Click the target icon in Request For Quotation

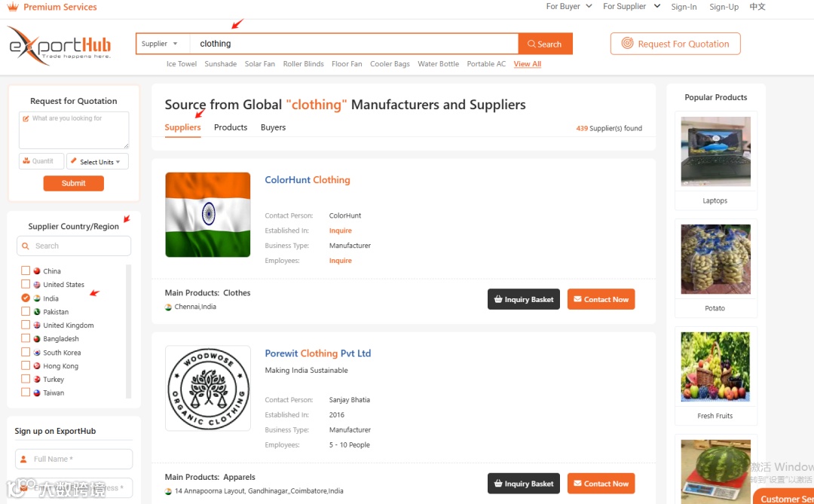[x=627, y=44]
